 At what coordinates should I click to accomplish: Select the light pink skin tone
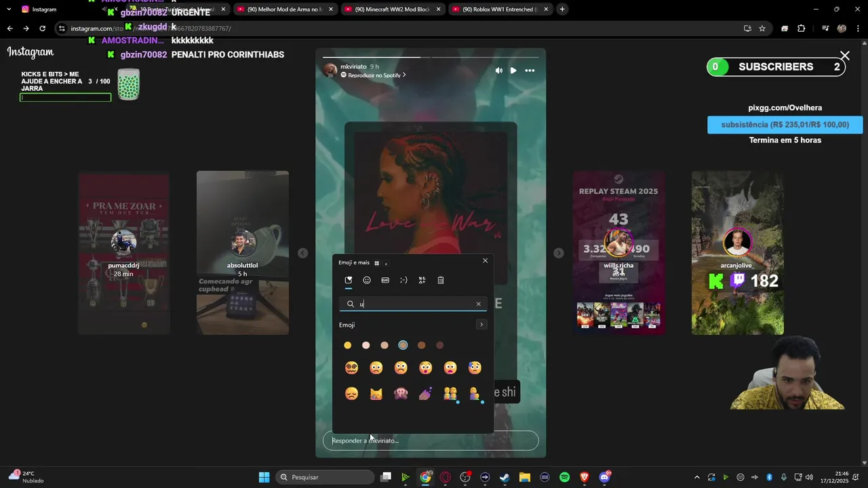366,345
